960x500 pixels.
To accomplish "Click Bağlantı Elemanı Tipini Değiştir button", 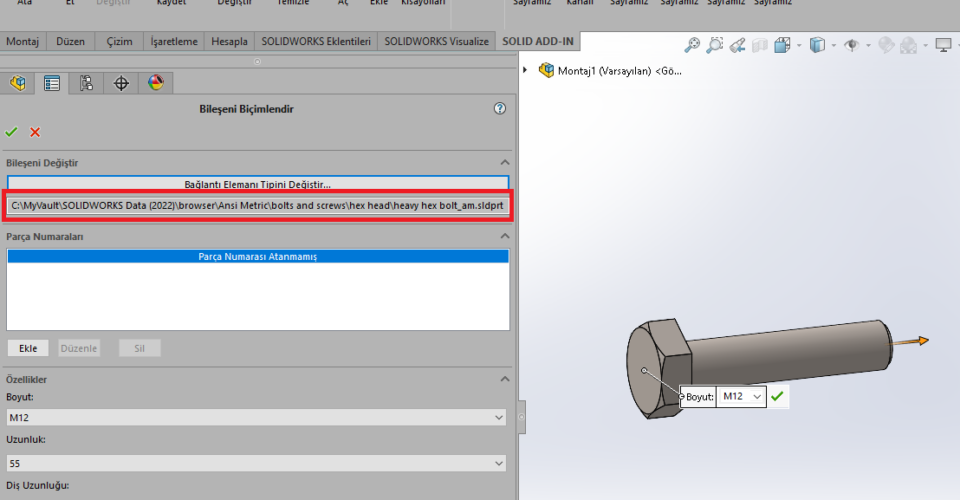I will coord(258,184).
